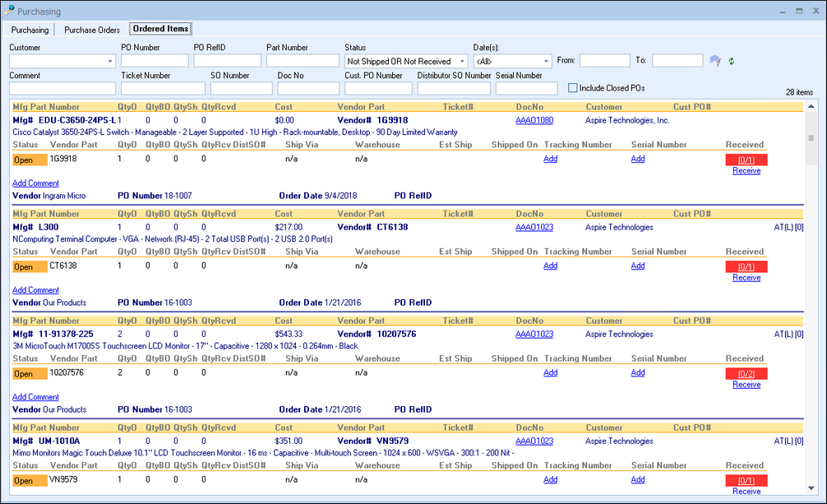The width and height of the screenshot is (827, 504).
Task: Toggle Include Closed POs checkbox
Action: click(x=573, y=88)
